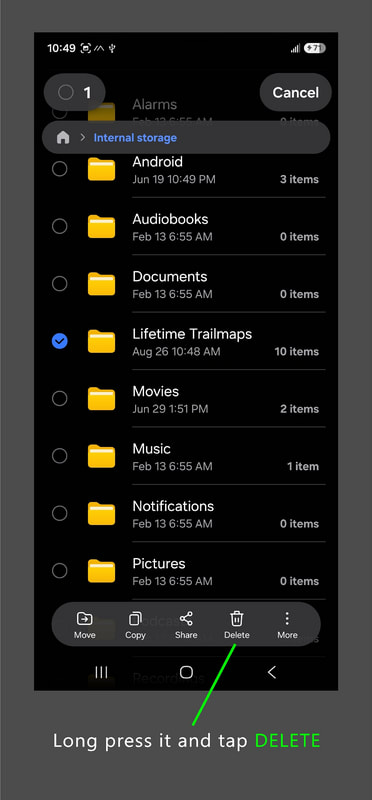Open the Audiobooks folder icon
The height and width of the screenshot is (800, 372).
click(101, 227)
